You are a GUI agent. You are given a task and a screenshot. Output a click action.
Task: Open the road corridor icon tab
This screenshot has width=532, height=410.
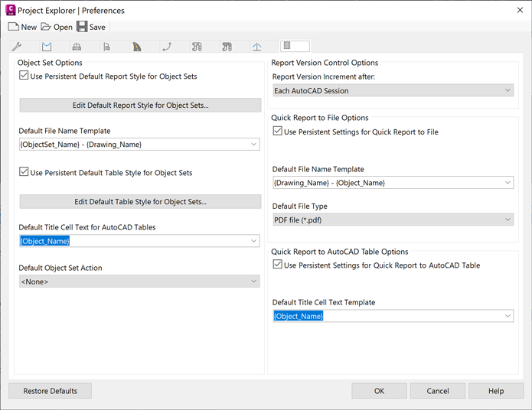click(x=137, y=47)
